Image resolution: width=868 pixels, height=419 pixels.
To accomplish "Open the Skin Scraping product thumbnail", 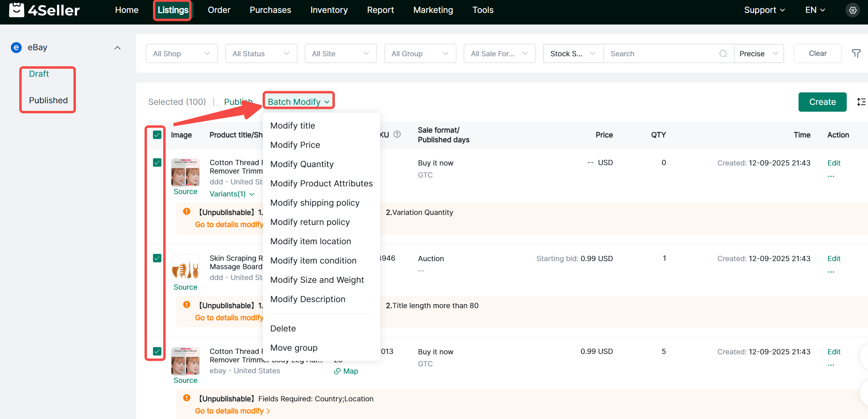I will (185, 269).
